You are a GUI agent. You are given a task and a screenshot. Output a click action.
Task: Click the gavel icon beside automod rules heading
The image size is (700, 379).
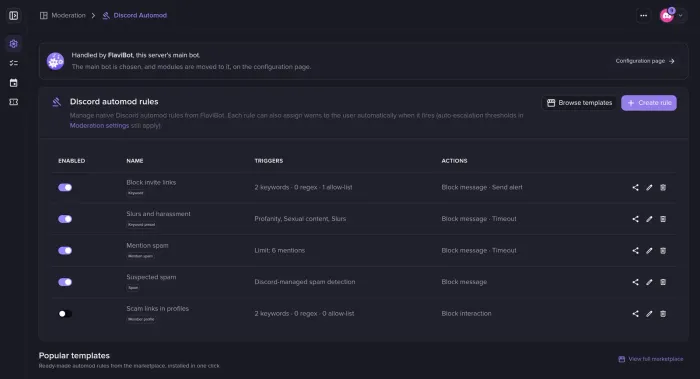coord(56,102)
